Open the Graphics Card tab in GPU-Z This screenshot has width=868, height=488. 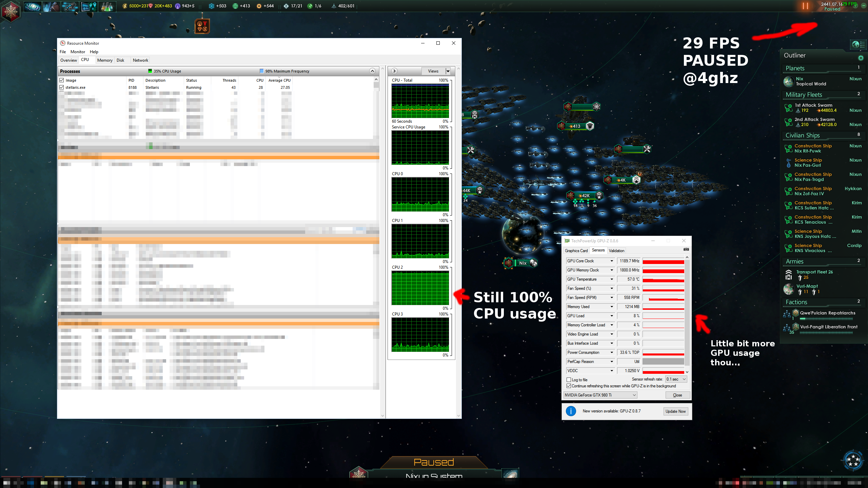[x=576, y=250]
